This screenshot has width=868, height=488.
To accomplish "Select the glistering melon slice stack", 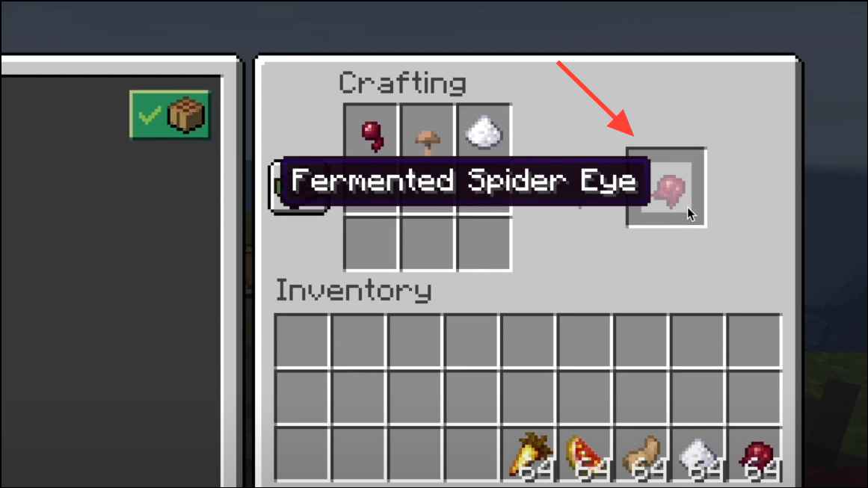I will click(585, 455).
